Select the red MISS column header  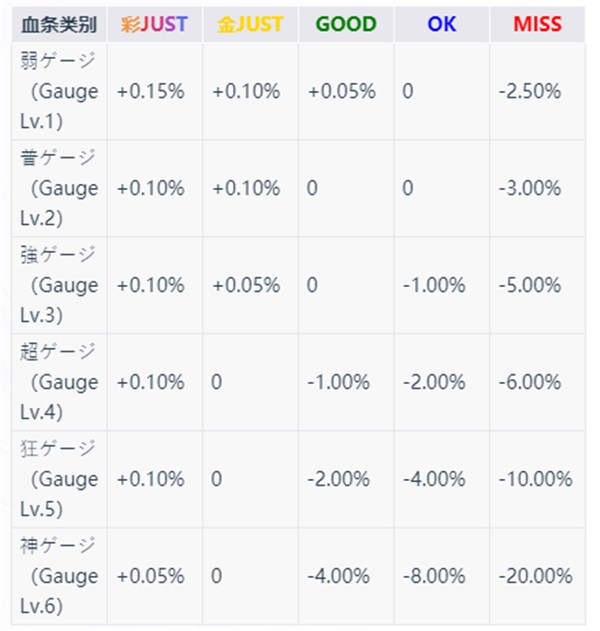coord(537,24)
